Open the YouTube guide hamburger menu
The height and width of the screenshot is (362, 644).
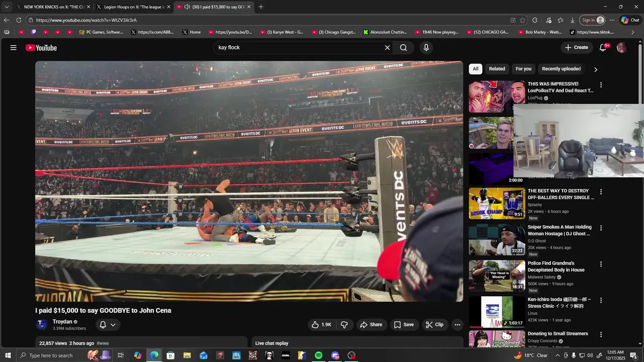coord(14,48)
